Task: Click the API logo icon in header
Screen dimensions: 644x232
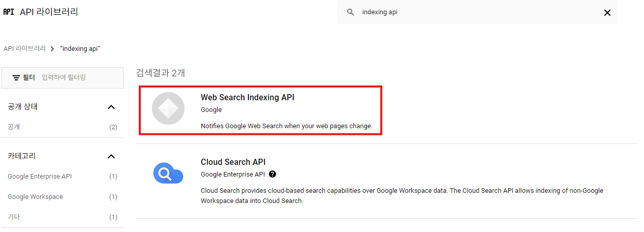Action: [x=8, y=12]
